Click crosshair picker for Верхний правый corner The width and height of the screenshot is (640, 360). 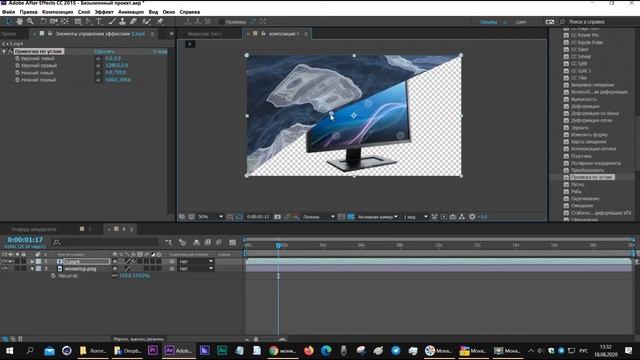tap(98, 65)
